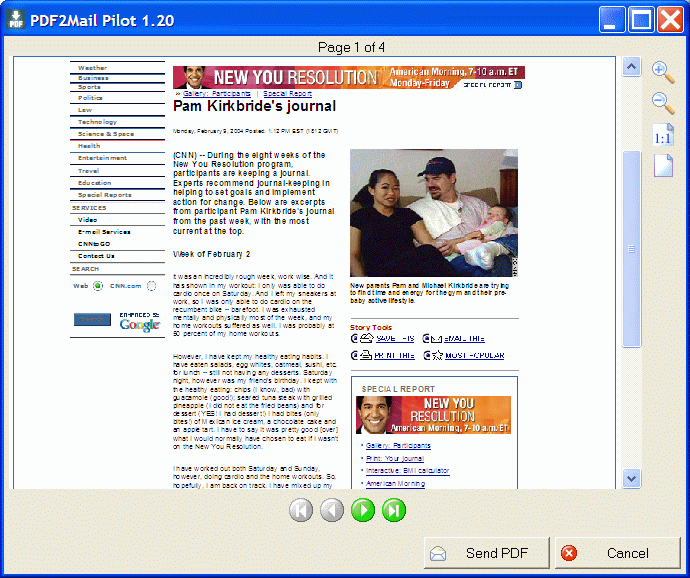Open the E-mail Services item
The image size is (690, 578).
tap(104, 232)
